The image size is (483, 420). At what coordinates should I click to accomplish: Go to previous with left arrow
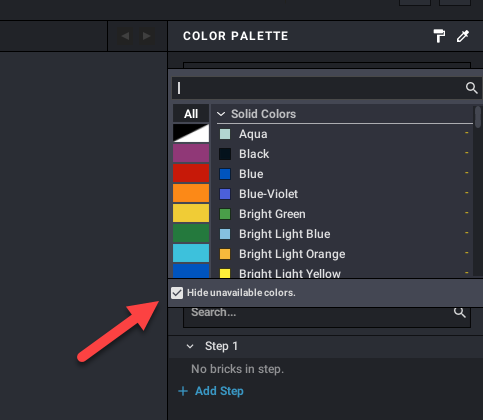(x=125, y=36)
